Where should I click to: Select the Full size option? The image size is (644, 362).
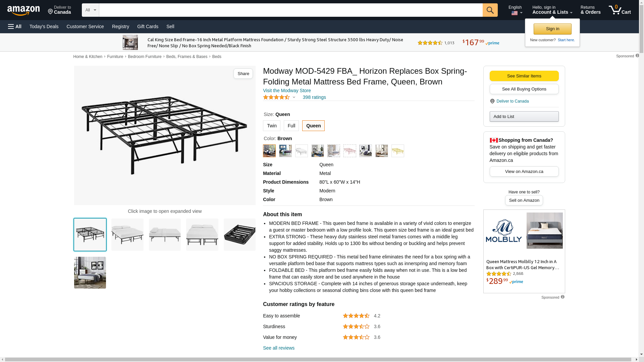pos(291,126)
